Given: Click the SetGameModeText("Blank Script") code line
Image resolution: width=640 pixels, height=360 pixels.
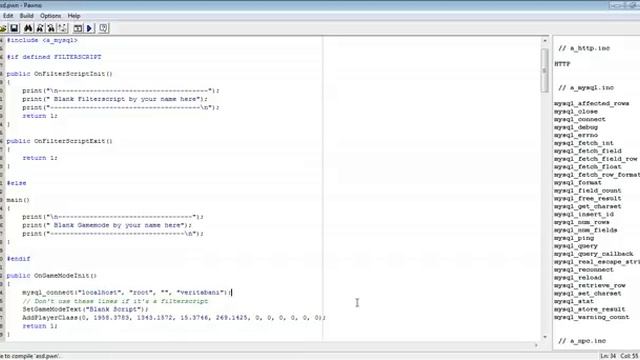Looking at the screenshot, I should [x=86, y=309].
